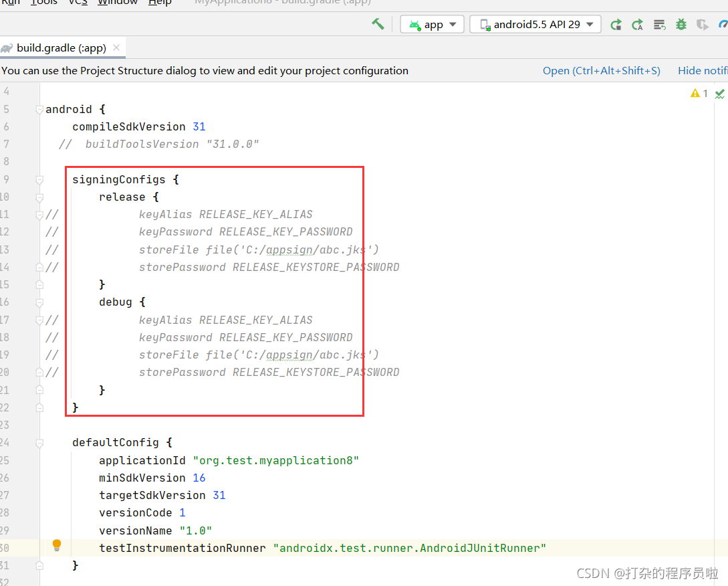Click the green inspection checkmark icon
728x586 pixels.
click(x=719, y=94)
